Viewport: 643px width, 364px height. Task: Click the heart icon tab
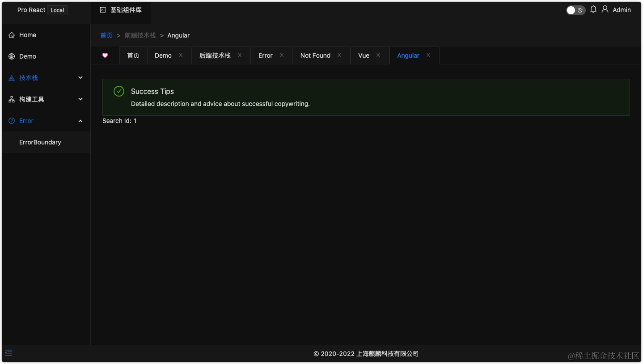pyautogui.click(x=105, y=55)
